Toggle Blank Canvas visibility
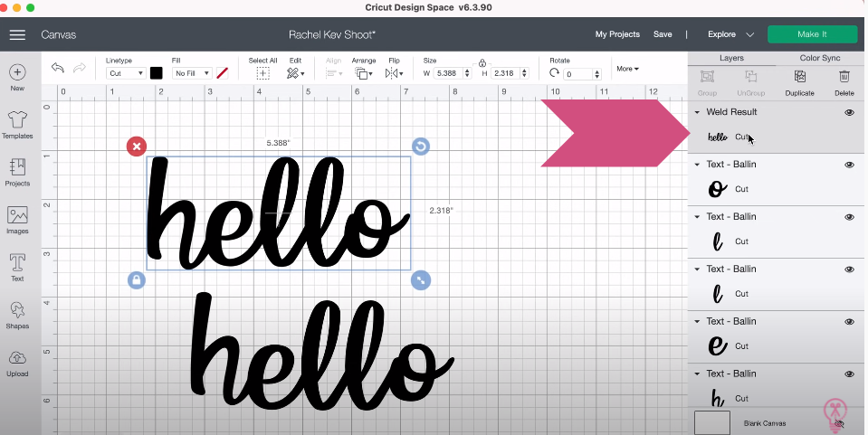868x435 pixels. pos(839,424)
